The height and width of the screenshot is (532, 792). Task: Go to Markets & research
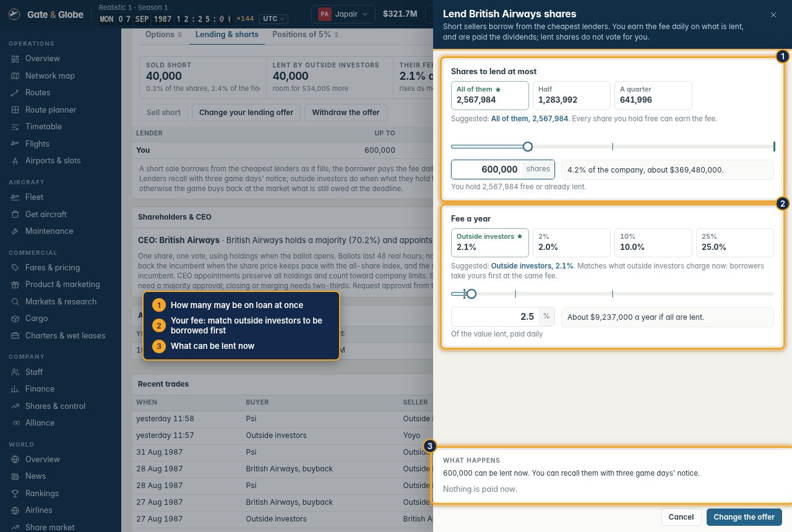coord(61,302)
